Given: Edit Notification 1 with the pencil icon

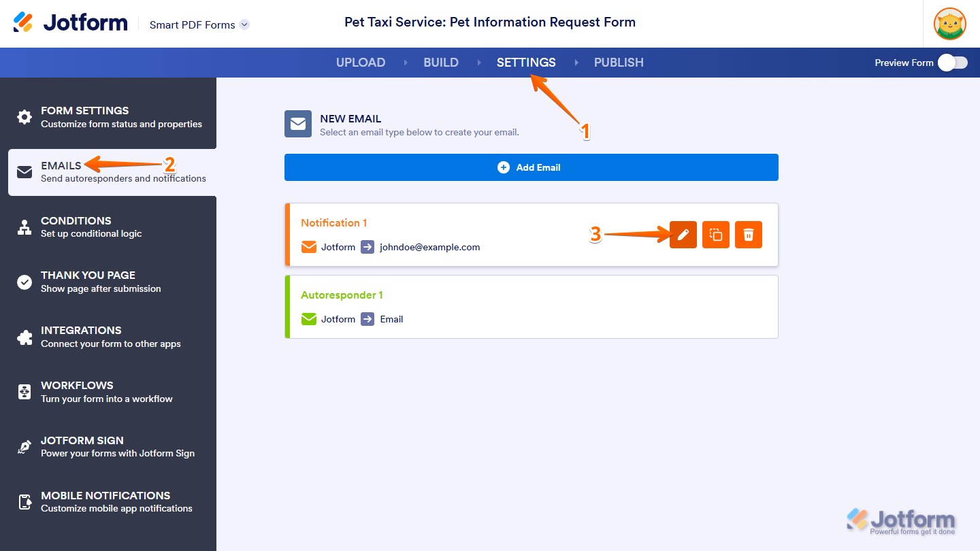Looking at the screenshot, I should point(683,235).
